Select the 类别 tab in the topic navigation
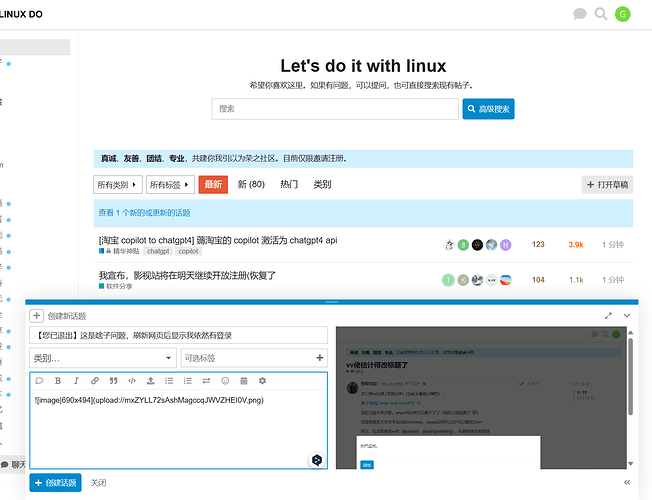The width and height of the screenshot is (652, 500). [x=322, y=184]
